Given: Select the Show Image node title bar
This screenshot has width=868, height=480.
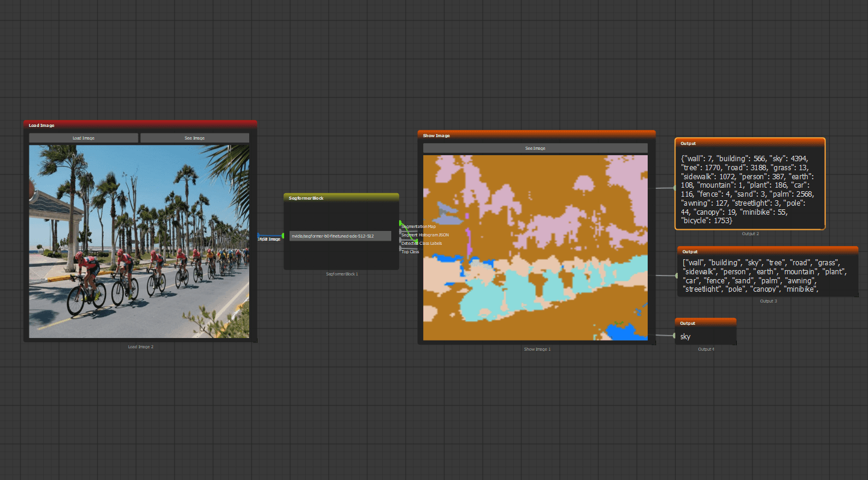Looking at the screenshot, I should [536, 135].
